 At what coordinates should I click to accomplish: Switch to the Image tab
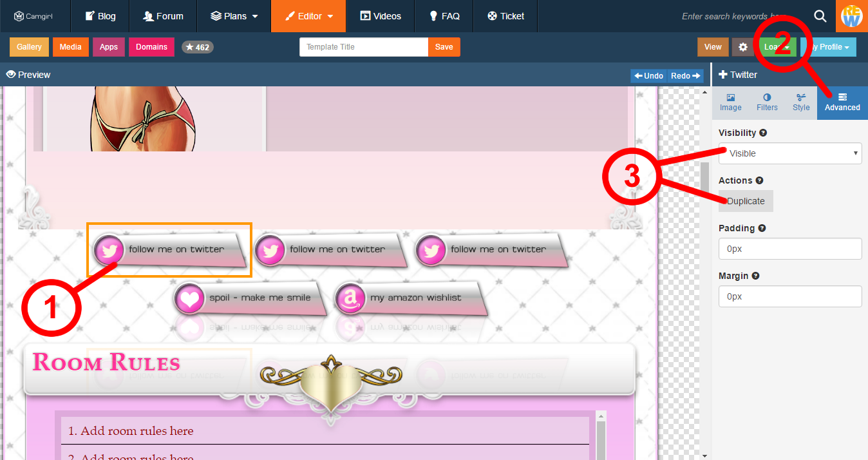point(730,103)
